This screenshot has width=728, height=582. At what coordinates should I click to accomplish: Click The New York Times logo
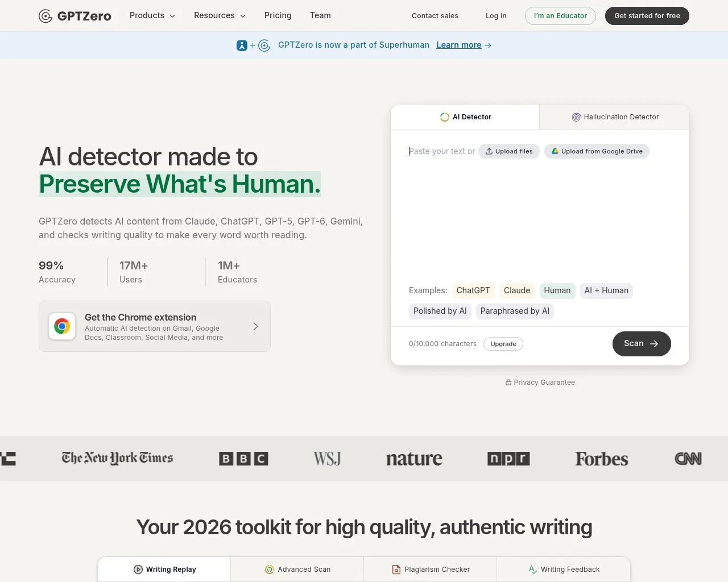click(x=117, y=458)
